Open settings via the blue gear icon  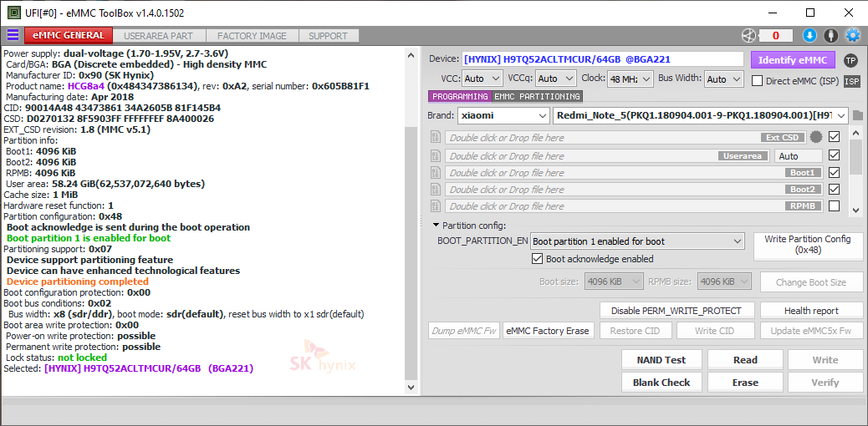click(852, 35)
